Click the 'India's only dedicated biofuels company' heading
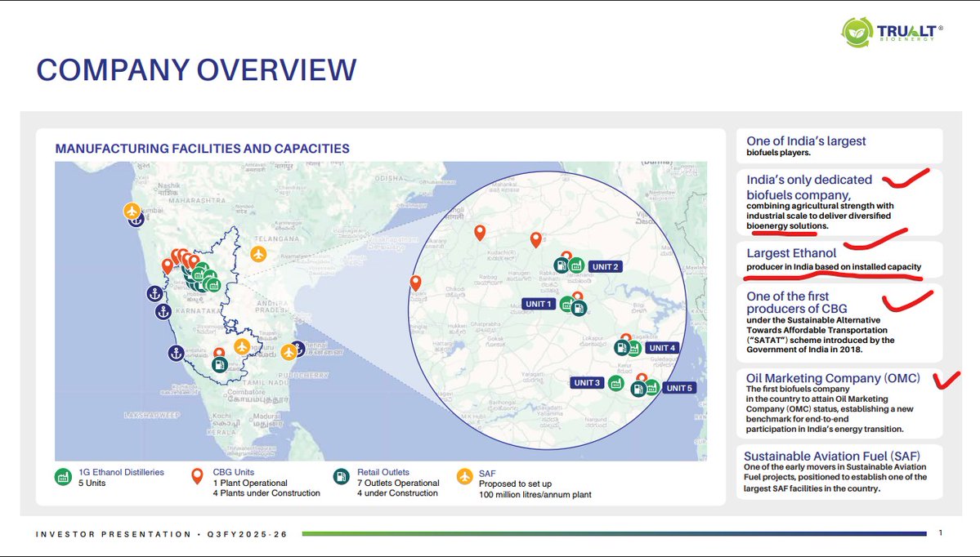Screen dimensions: 980x557 [808, 187]
